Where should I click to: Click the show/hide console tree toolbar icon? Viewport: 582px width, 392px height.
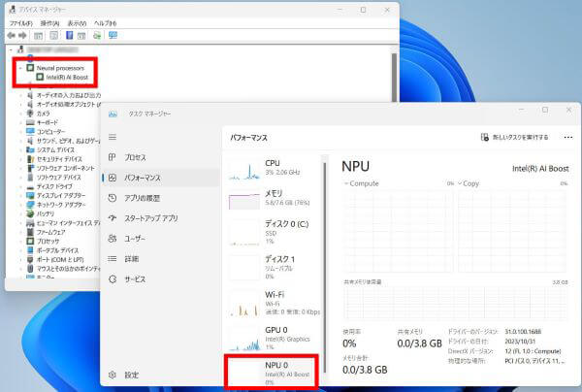[38, 36]
